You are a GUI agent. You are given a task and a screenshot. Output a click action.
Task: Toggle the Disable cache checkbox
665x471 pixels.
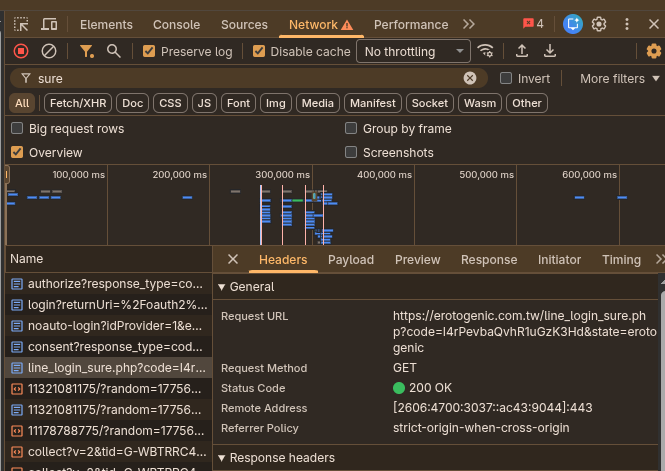point(259,51)
